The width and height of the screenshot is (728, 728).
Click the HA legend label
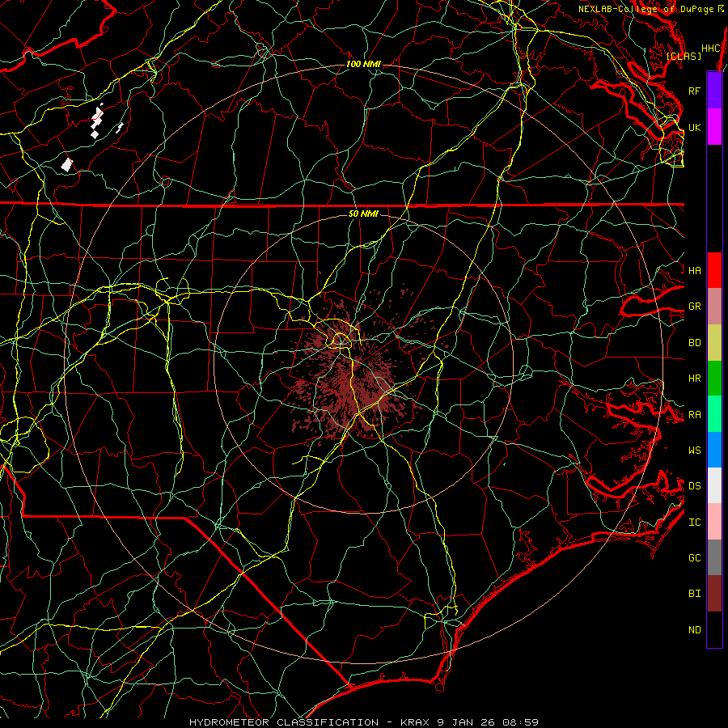click(694, 270)
